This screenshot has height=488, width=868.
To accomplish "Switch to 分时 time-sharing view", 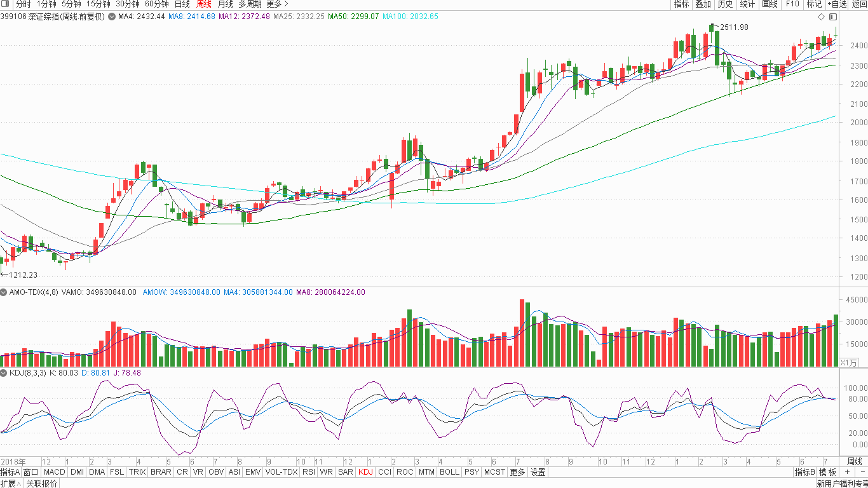I will [x=23, y=4].
